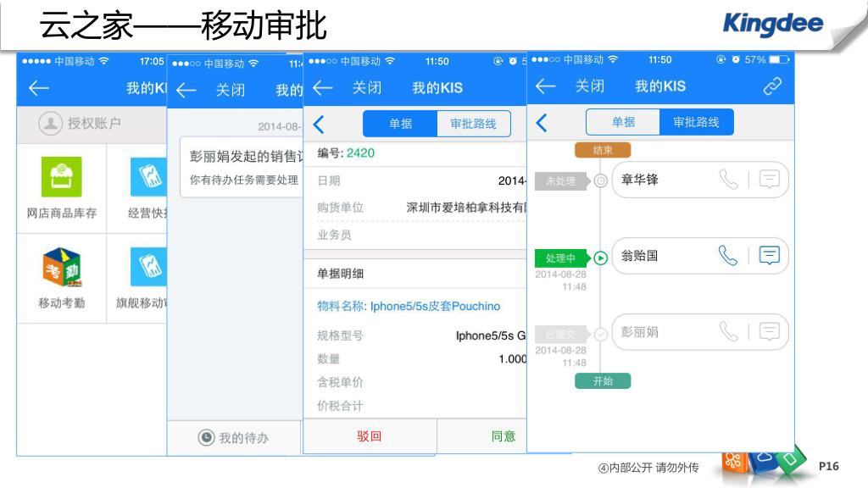Click the 购货单位 field row
The image size is (868, 488).
(x=415, y=208)
